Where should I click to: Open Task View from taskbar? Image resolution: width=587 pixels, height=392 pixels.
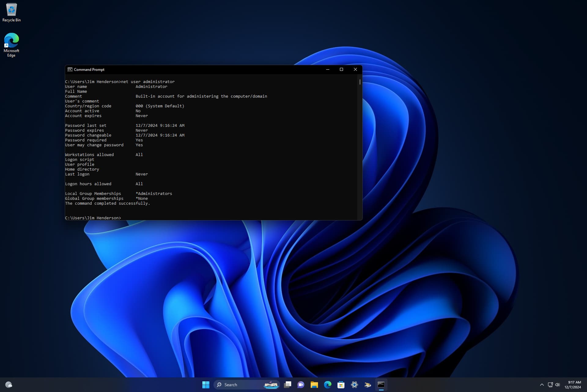click(287, 385)
